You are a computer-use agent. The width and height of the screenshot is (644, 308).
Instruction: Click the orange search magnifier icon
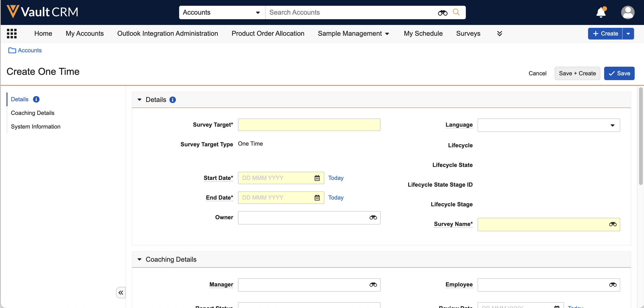pyautogui.click(x=456, y=12)
